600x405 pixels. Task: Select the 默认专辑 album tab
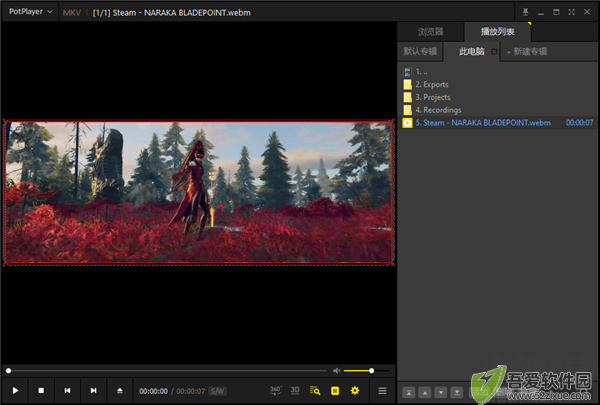tap(420, 51)
